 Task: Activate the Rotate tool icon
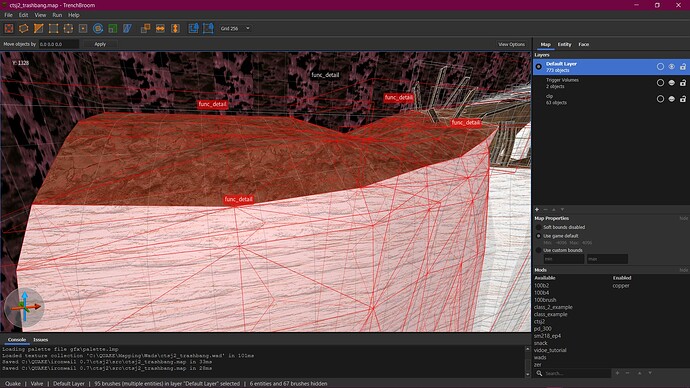pos(98,29)
